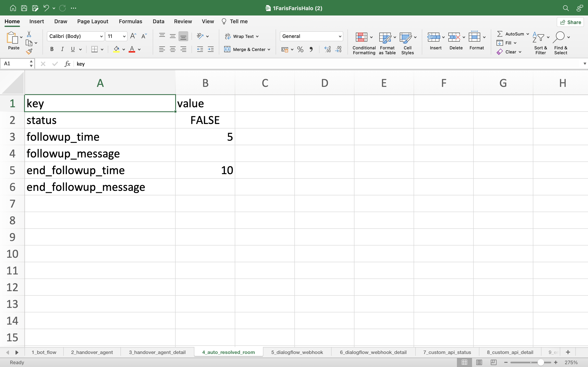
Task: Toggle Bold formatting
Action: point(52,49)
